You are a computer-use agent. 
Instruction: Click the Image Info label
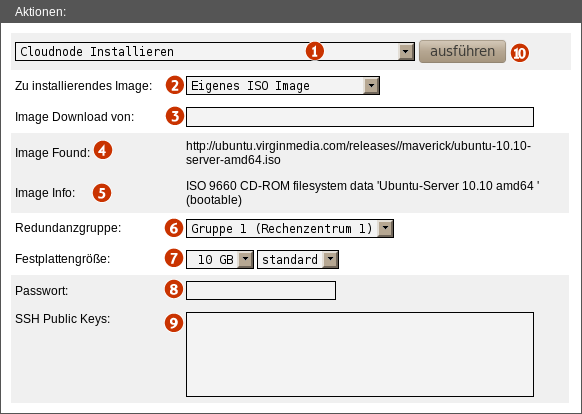(x=45, y=193)
